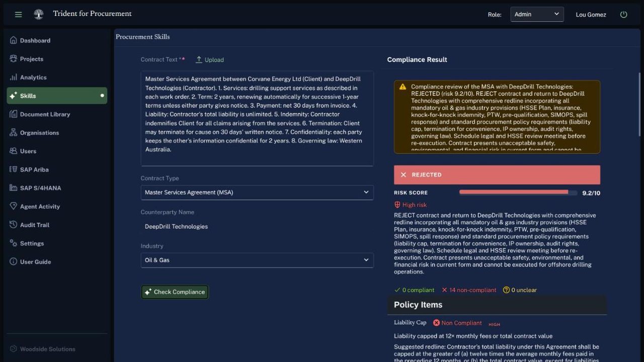The height and width of the screenshot is (362, 644).
Task: Go to Analytics page
Action: (57, 77)
